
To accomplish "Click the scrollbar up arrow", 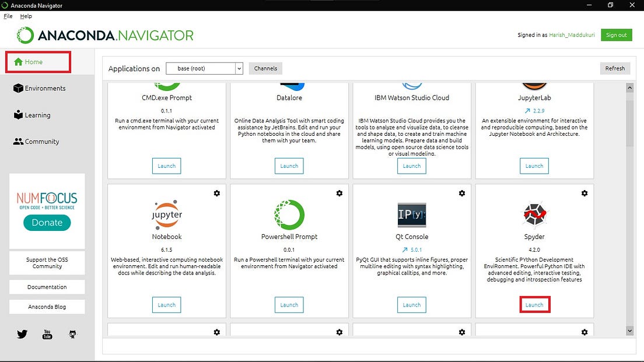I will tap(629, 87).
